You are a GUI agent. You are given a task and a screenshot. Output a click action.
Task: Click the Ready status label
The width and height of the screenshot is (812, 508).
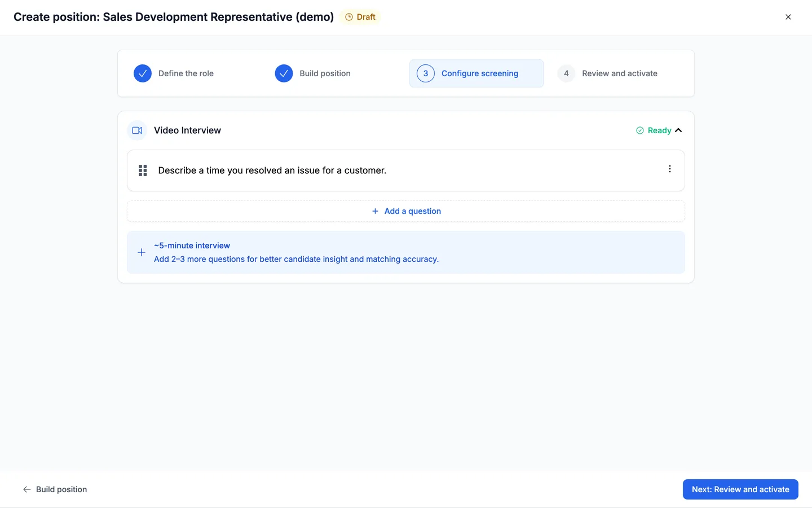tap(659, 130)
